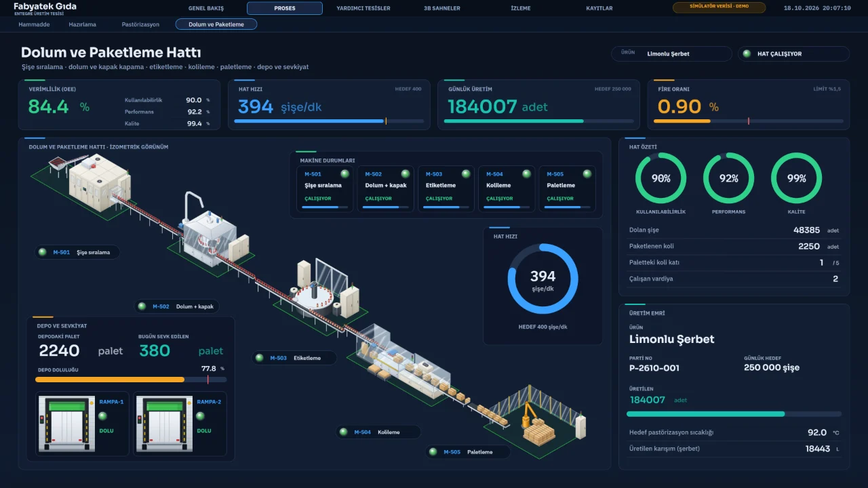Screen dimensions: 868x488
Task: Open the ÜRÜN Limonlu Şerbet selector
Action: [671, 54]
